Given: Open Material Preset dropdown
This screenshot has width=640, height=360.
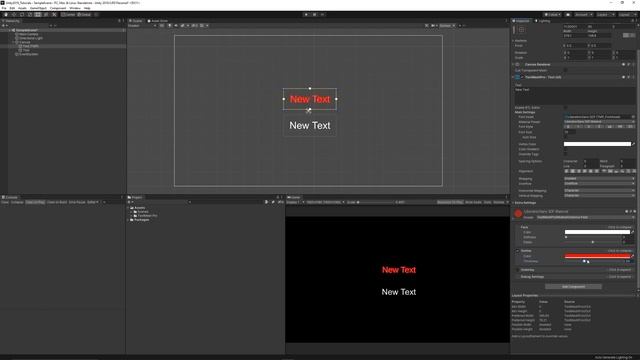Looking at the screenshot, I should tap(599, 122).
